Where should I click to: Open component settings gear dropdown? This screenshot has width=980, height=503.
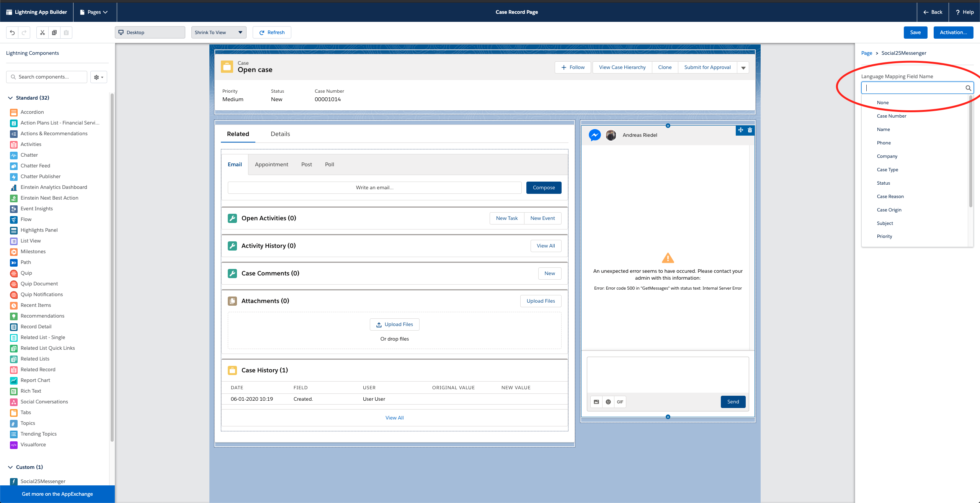point(99,77)
